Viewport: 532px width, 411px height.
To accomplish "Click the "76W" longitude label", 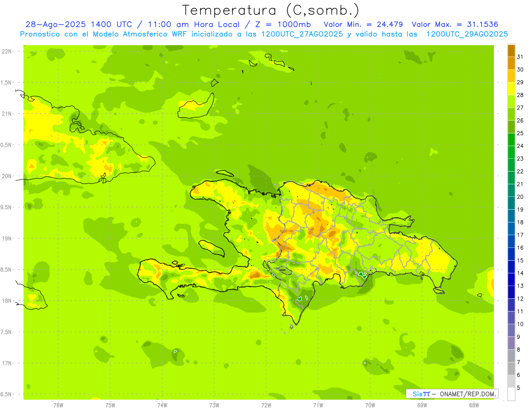I will coord(58,405).
